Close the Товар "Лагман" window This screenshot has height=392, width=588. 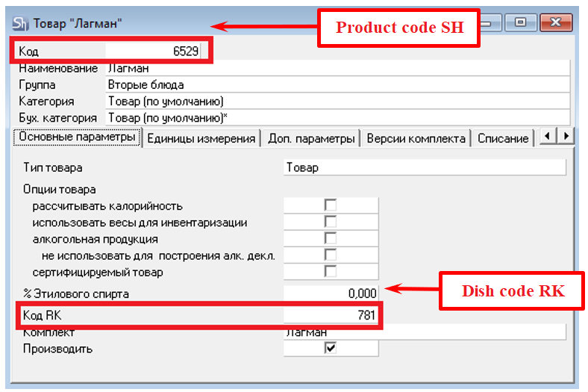(556, 23)
